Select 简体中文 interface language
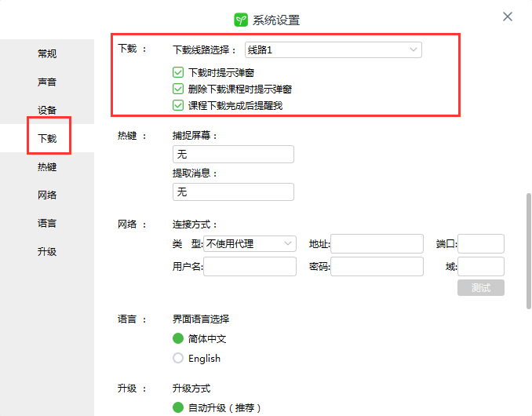This screenshot has height=416, width=532. [x=178, y=339]
